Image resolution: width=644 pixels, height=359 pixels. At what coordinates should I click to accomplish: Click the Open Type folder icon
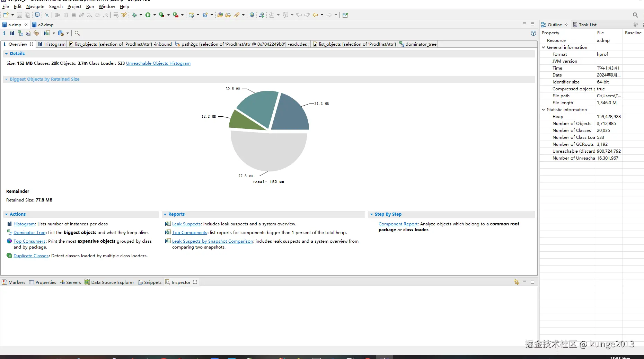[220, 15]
